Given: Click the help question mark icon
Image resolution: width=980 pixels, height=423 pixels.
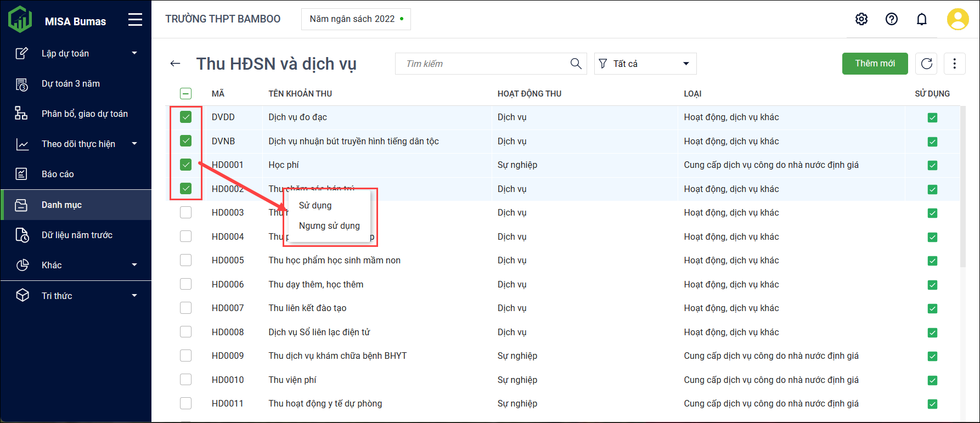Looking at the screenshot, I should coord(892,19).
